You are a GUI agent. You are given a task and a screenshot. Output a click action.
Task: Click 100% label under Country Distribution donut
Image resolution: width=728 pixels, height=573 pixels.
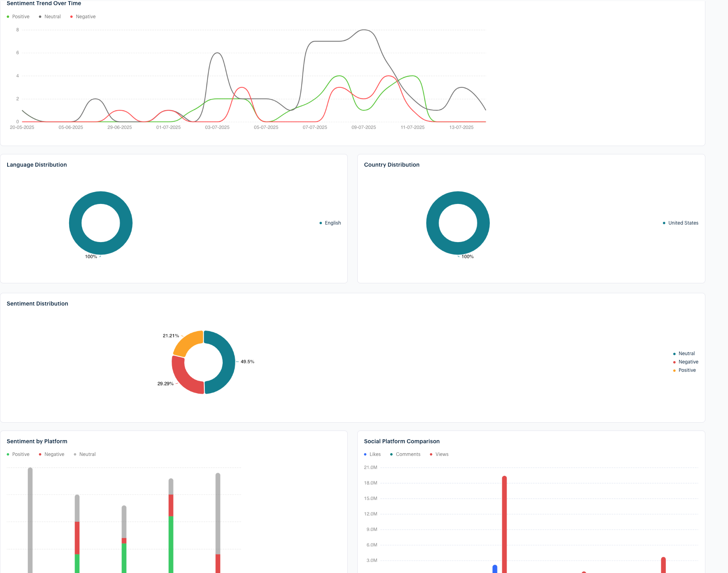coord(468,257)
